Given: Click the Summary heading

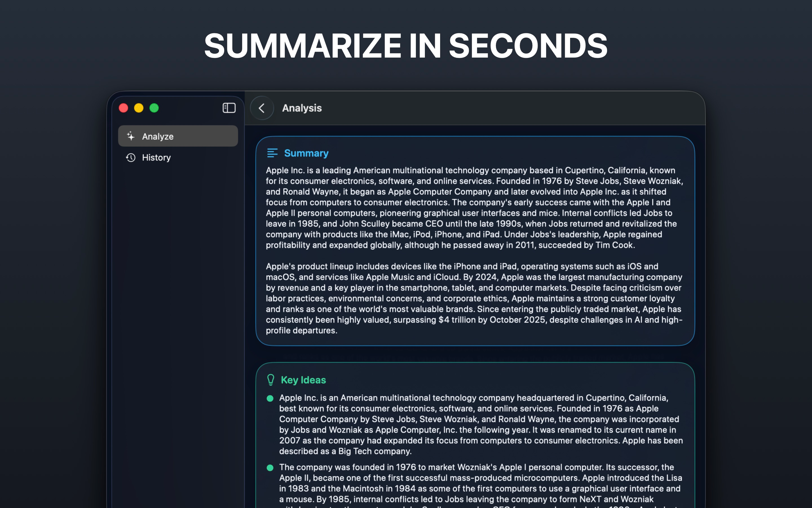Looking at the screenshot, I should click(x=306, y=153).
